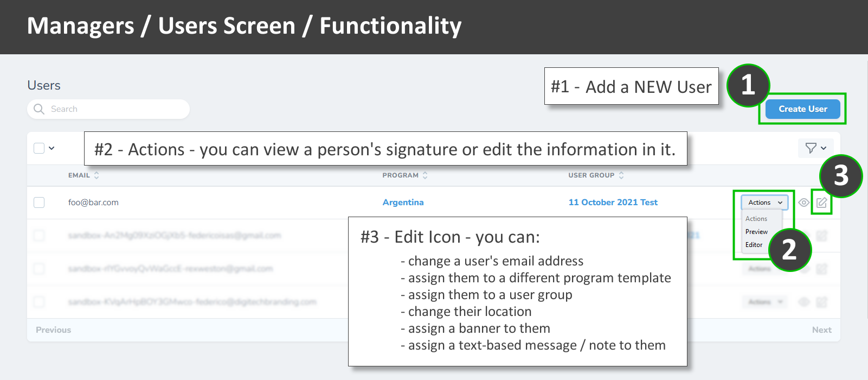Click the magnifying glass search icon
The image size is (868, 380).
click(x=39, y=109)
